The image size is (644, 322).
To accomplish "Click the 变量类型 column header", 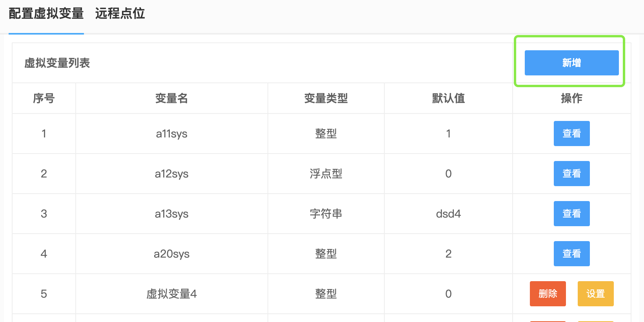I will 326,98.
